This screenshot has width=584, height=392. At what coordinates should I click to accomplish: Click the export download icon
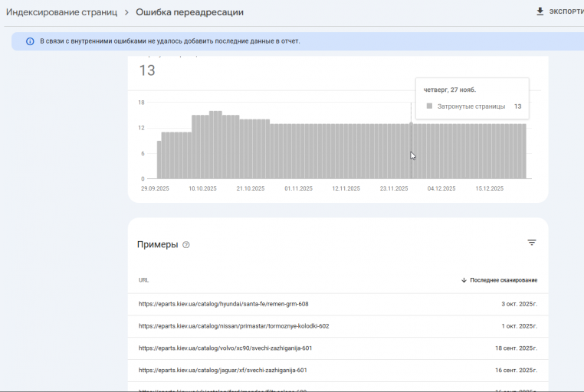click(x=540, y=11)
